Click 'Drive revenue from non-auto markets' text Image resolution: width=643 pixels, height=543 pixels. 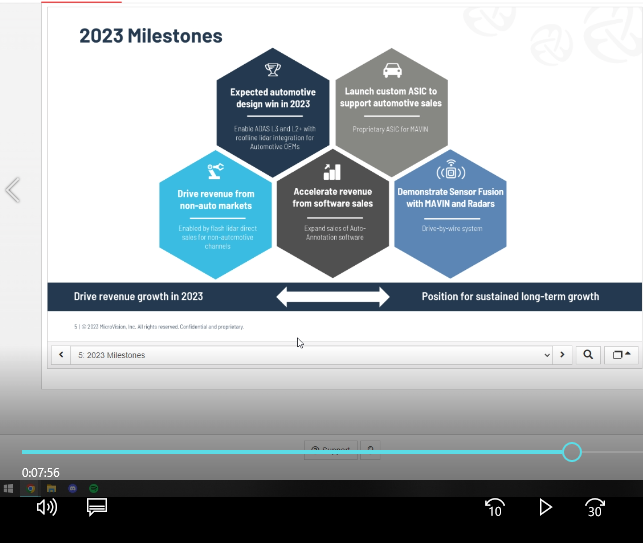pyautogui.click(x=216, y=200)
